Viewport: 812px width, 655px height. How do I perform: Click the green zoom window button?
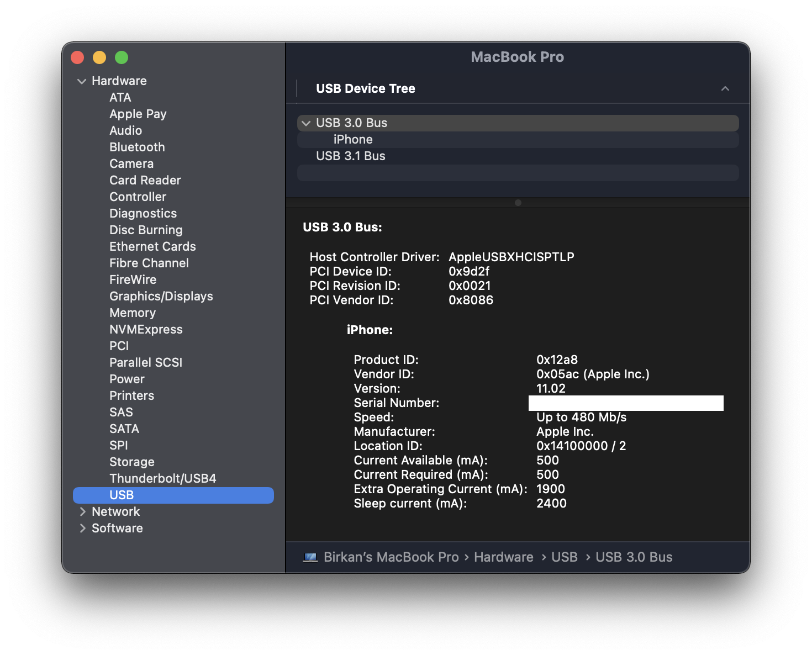[x=122, y=57]
